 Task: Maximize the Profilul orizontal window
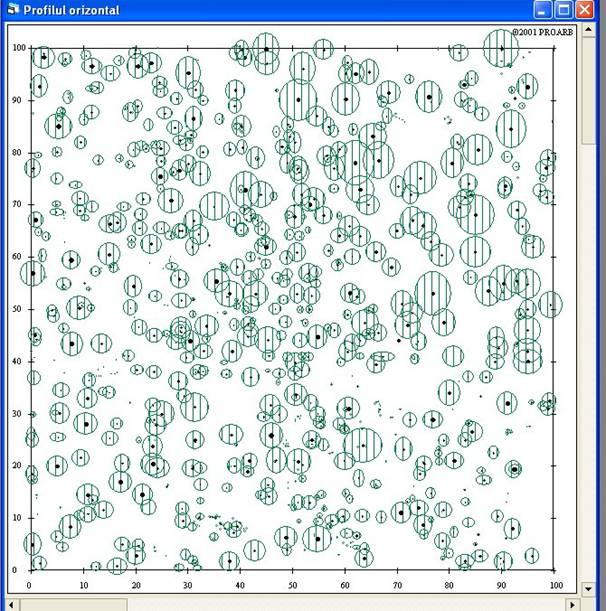(x=564, y=10)
